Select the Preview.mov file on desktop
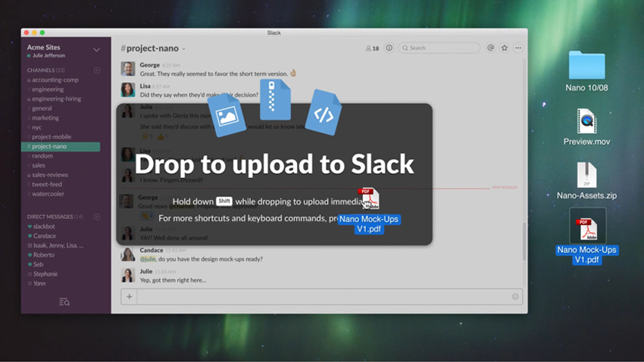Screen dimensions: 644x362 point(586,126)
